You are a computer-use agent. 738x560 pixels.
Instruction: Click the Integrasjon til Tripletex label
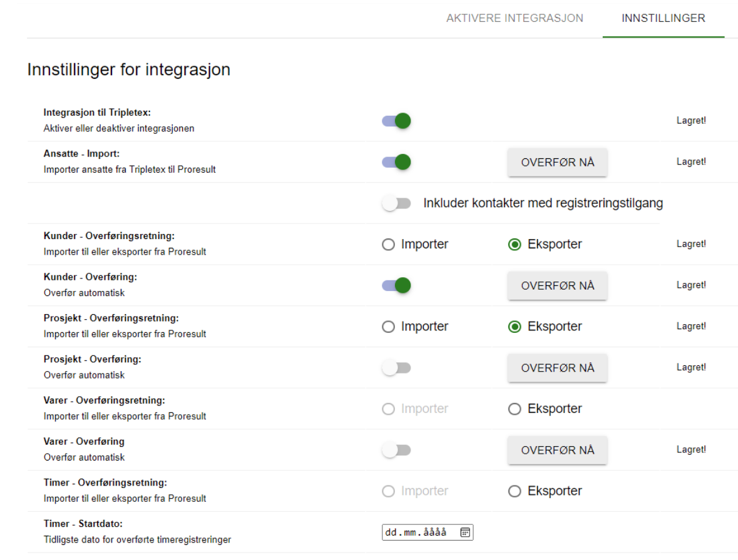point(97,113)
